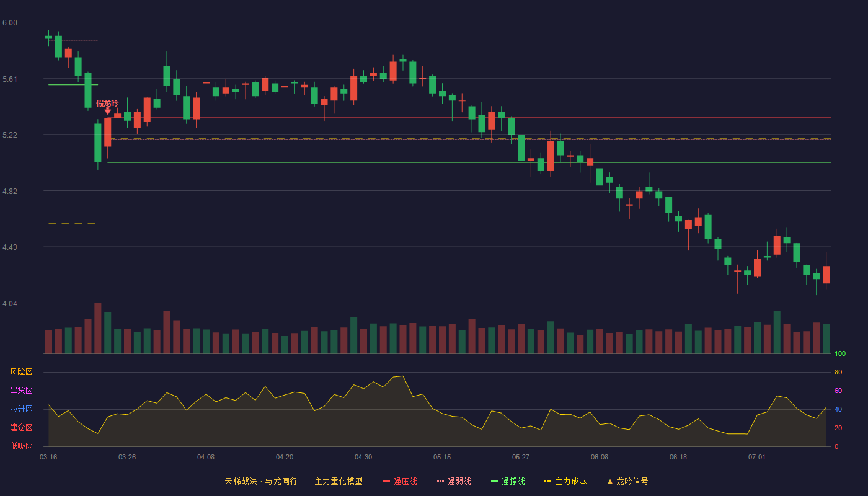
Task: Toggle the 强撑线 legend label
Action: tap(513, 481)
